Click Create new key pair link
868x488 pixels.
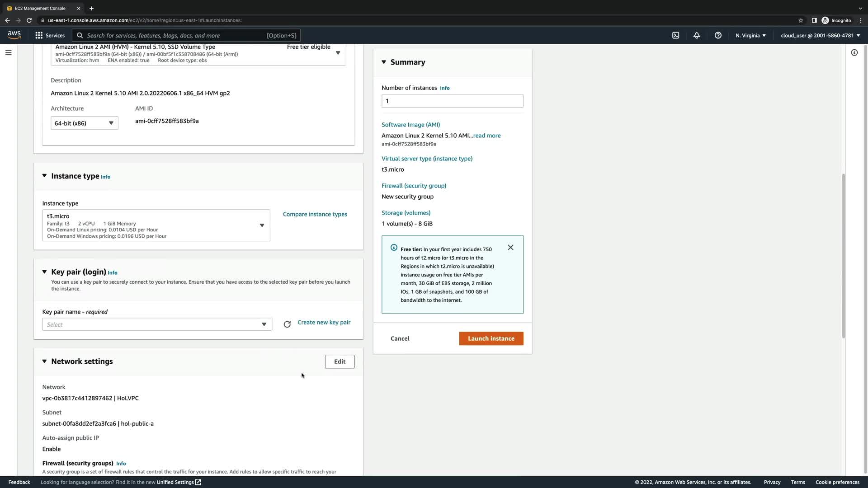324,322
